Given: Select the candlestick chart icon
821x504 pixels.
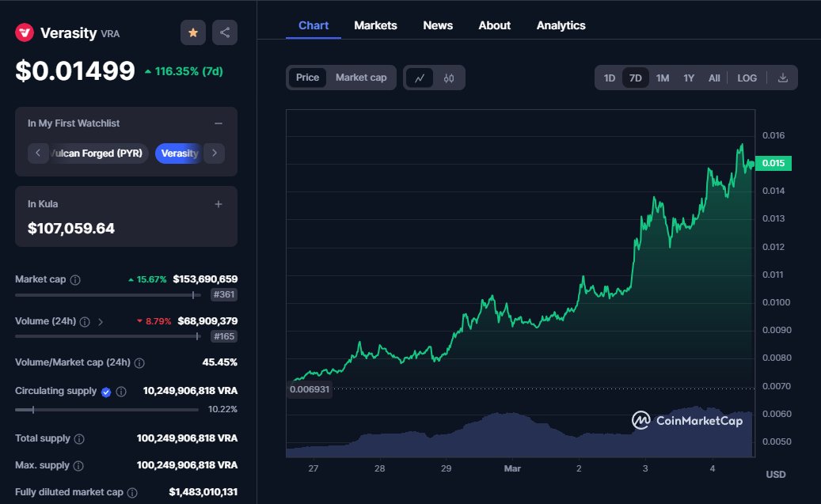Looking at the screenshot, I should 449,78.
